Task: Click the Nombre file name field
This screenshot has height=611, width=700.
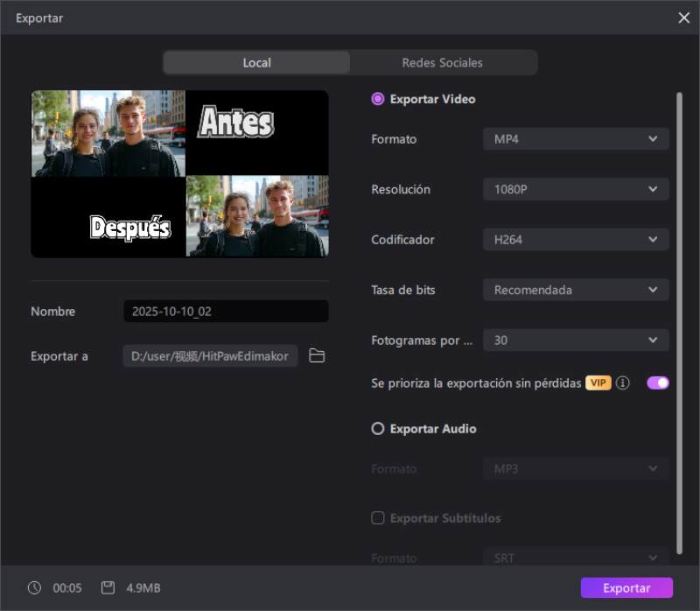Action: [x=226, y=312]
